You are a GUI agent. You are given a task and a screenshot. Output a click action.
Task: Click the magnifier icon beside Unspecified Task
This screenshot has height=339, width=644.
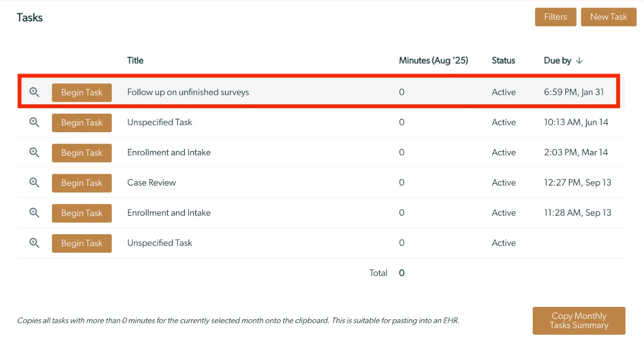(x=34, y=122)
